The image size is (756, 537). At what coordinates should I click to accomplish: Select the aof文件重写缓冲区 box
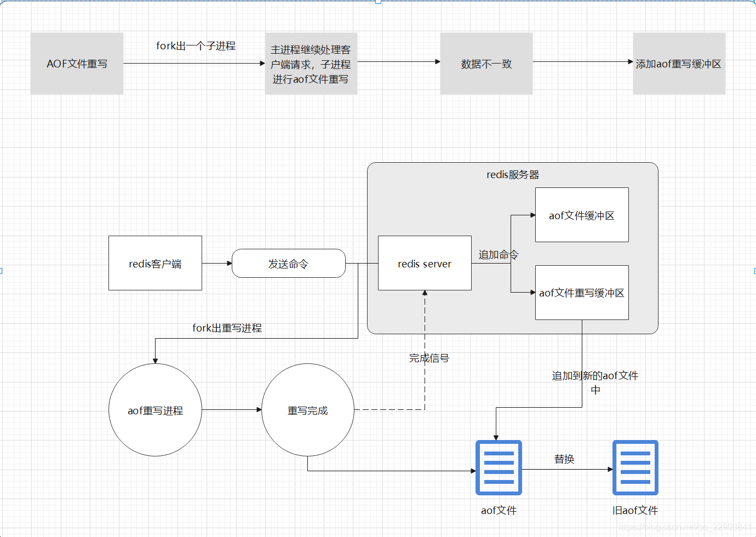coord(582,293)
